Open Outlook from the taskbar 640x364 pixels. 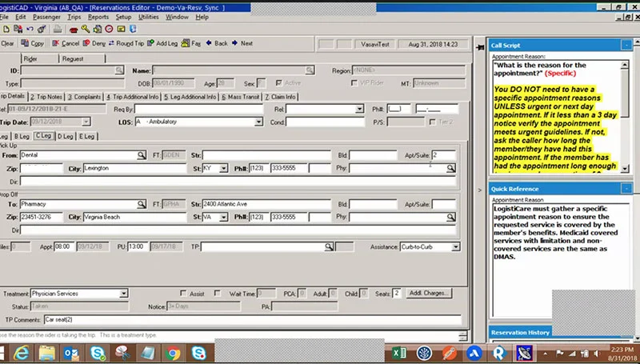(72, 353)
